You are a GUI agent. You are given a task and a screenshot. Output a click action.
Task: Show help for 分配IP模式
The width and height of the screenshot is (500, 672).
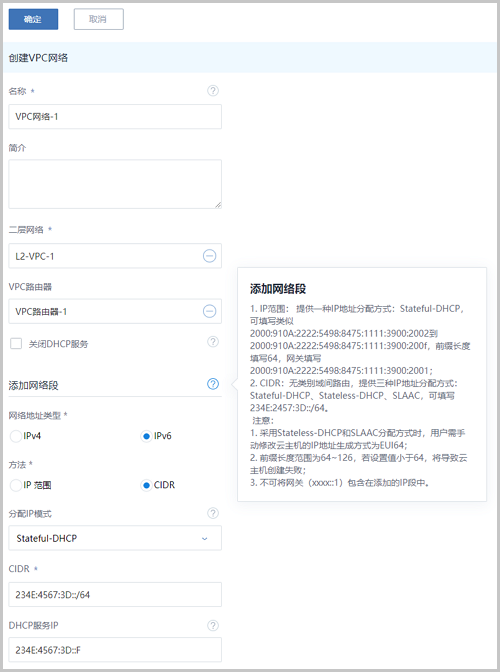(x=213, y=513)
